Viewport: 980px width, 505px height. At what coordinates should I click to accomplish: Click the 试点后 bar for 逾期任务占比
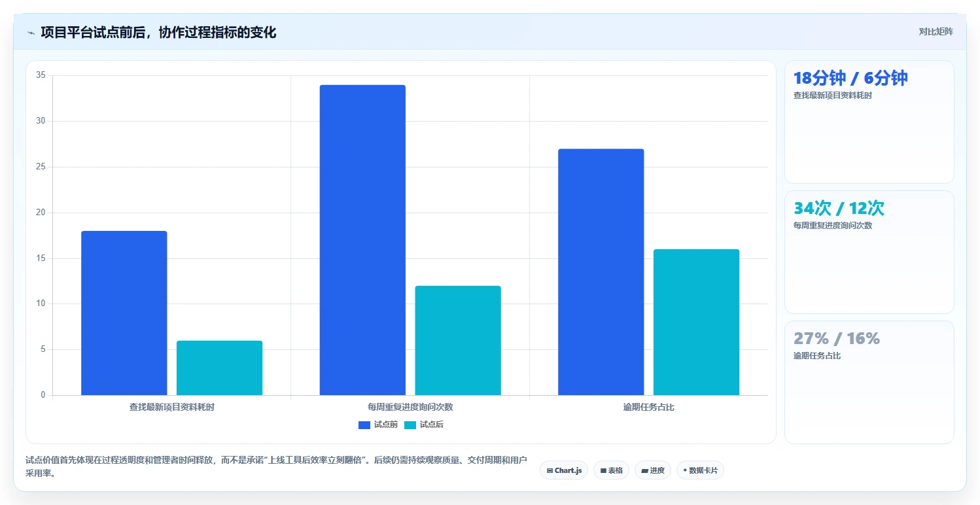[x=697, y=322]
